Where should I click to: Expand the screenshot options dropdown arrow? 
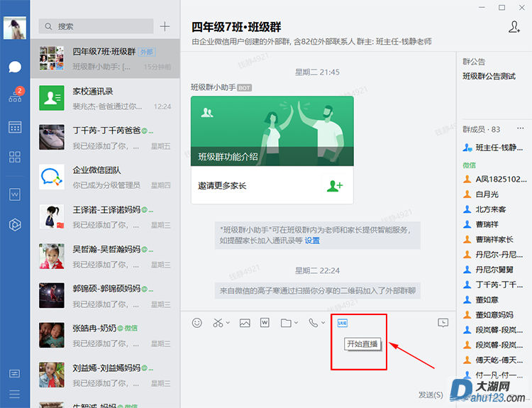pyautogui.click(x=228, y=323)
